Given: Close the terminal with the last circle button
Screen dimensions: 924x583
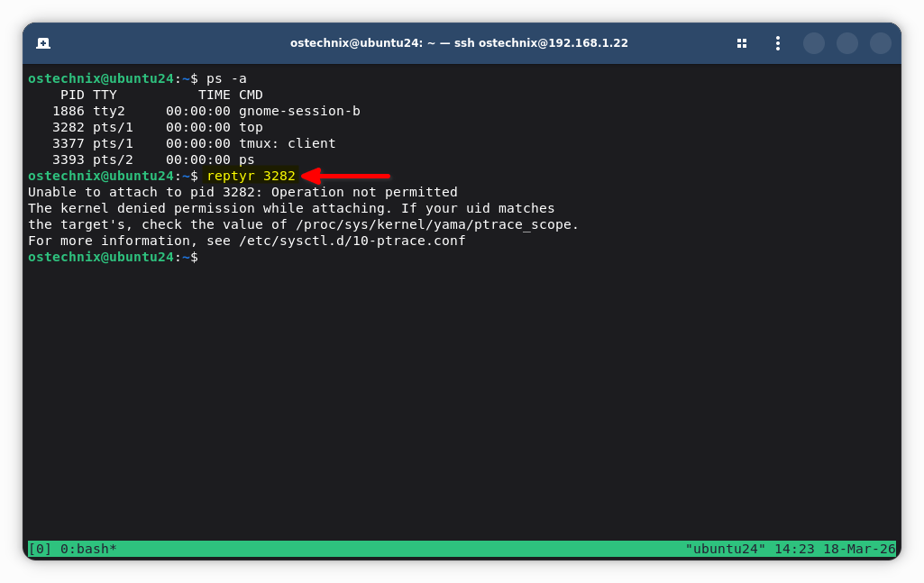Looking at the screenshot, I should 881,43.
